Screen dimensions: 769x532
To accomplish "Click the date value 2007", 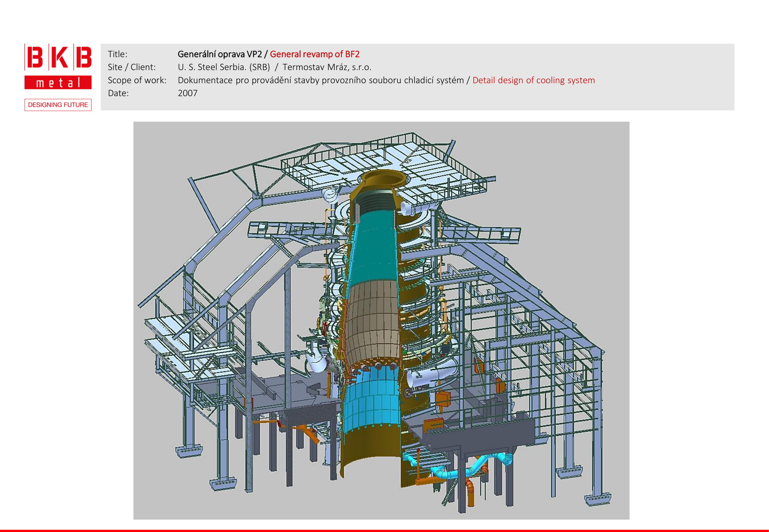I will (187, 93).
